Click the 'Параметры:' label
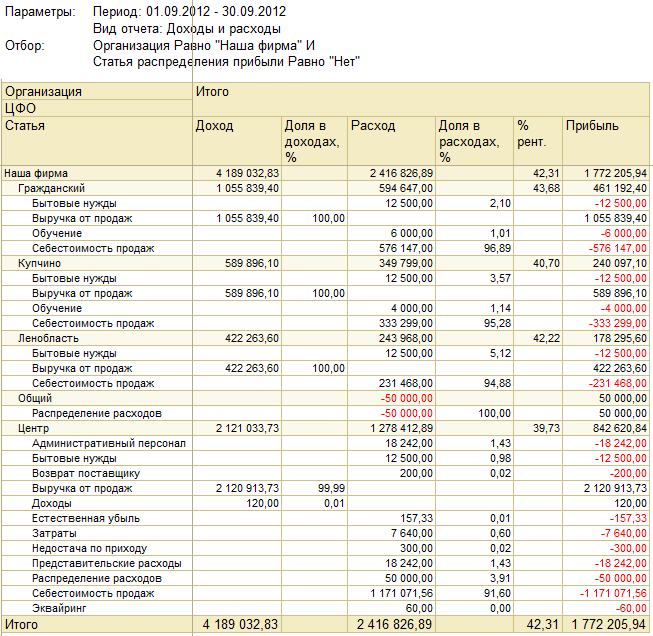The width and height of the screenshot is (653, 636). coord(40,12)
